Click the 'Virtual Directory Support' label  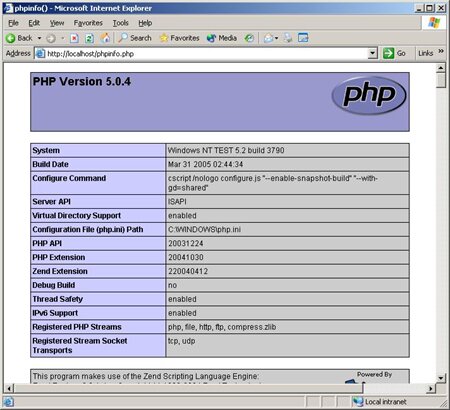[x=76, y=216]
